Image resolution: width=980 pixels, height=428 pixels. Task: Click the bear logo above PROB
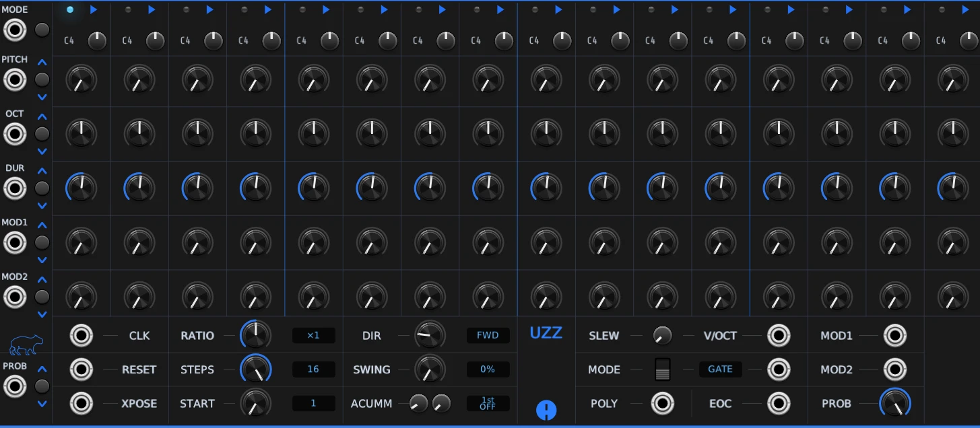tap(26, 345)
